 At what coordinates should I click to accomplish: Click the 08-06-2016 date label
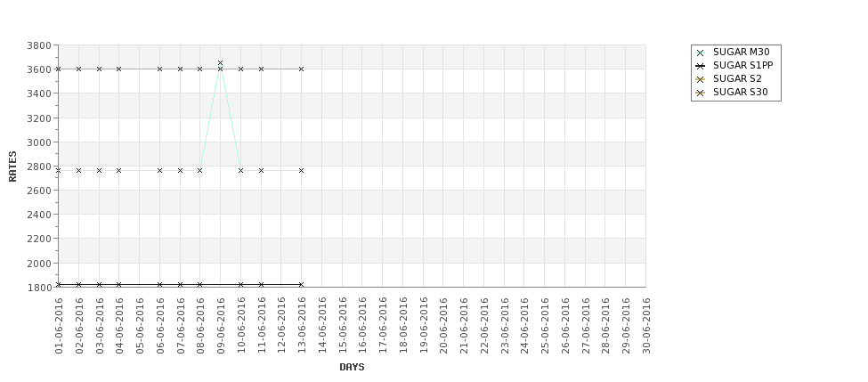pos(200,326)
